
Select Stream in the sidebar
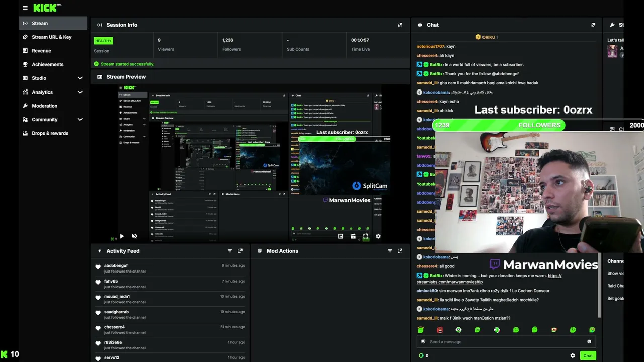point(53,23)
